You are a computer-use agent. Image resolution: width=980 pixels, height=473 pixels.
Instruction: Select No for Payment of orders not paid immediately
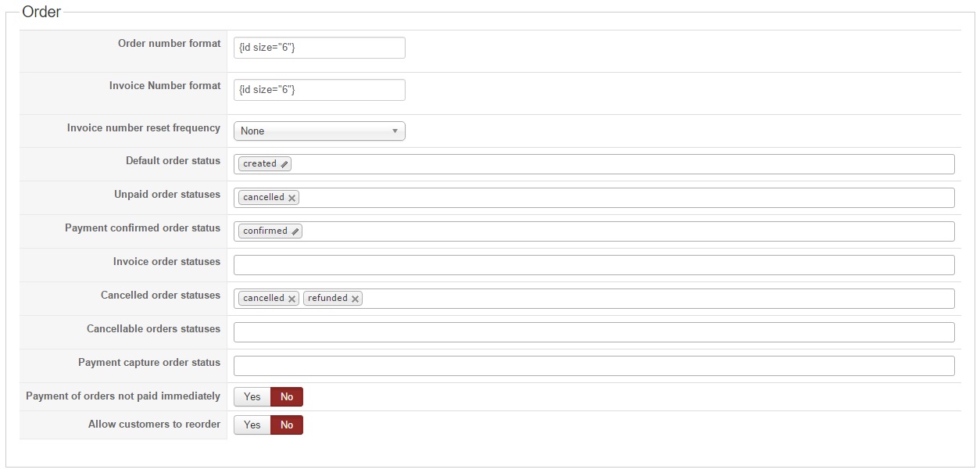tap(287, 397)
